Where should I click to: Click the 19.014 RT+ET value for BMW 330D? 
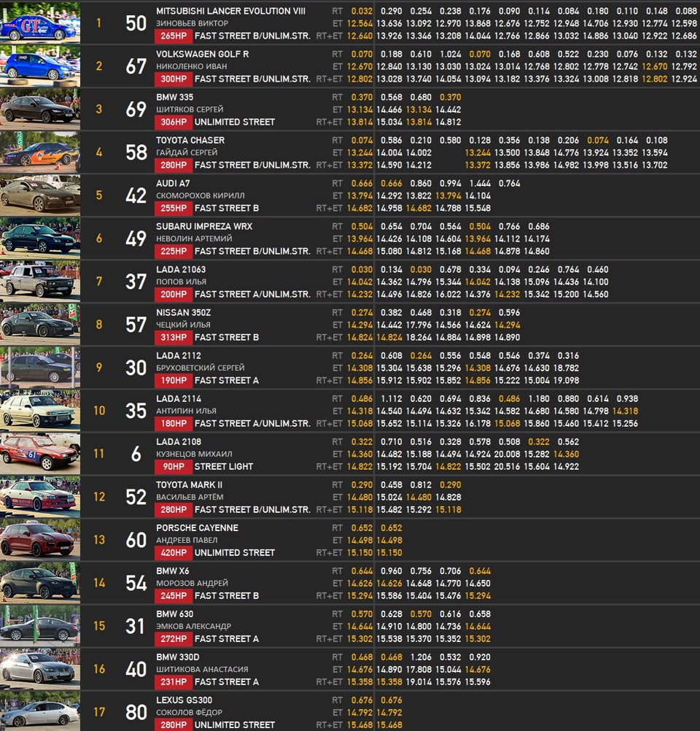419,682
